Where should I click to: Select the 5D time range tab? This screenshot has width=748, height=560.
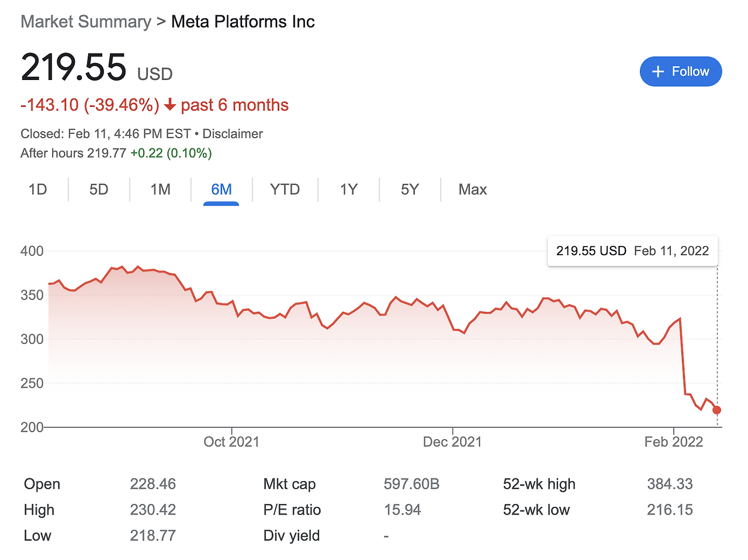[x=99, y=190]
